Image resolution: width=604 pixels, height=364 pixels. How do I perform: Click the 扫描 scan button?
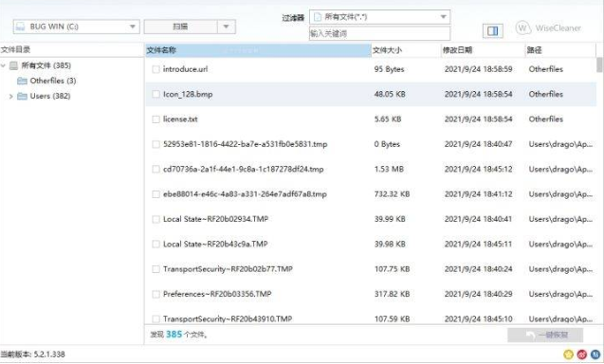pyautogui.click(x=181, y=27)
